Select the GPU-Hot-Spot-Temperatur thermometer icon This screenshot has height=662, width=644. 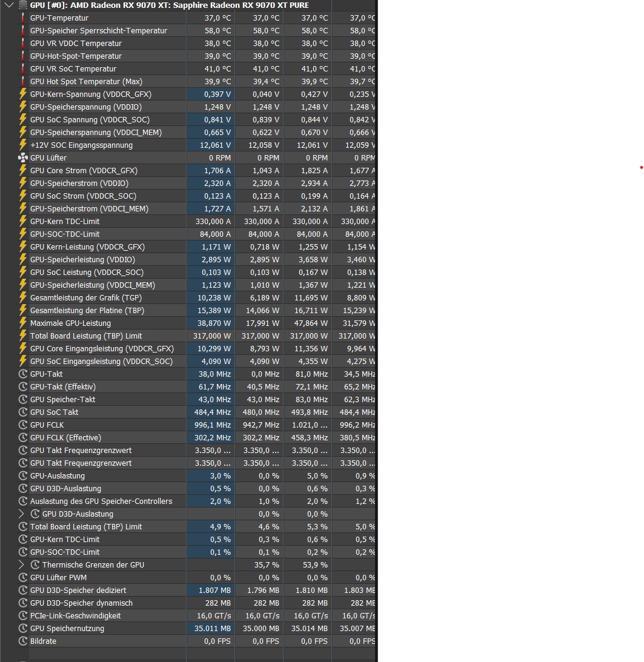[x=23, y=56]
